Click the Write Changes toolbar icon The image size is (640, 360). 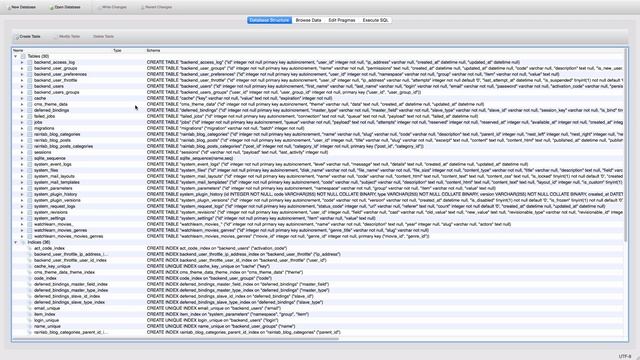tap(99, 7)
